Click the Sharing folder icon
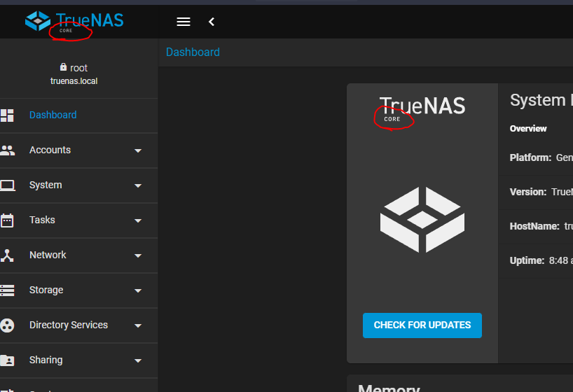The image size is (573, 392). click(x=7, y=360)
